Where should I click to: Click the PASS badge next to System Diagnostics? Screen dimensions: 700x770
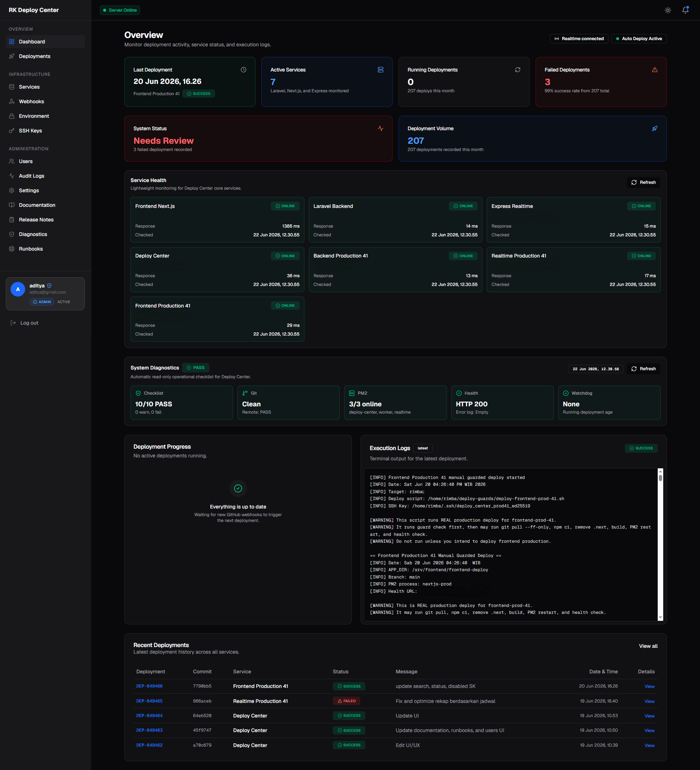click(195, 367)
